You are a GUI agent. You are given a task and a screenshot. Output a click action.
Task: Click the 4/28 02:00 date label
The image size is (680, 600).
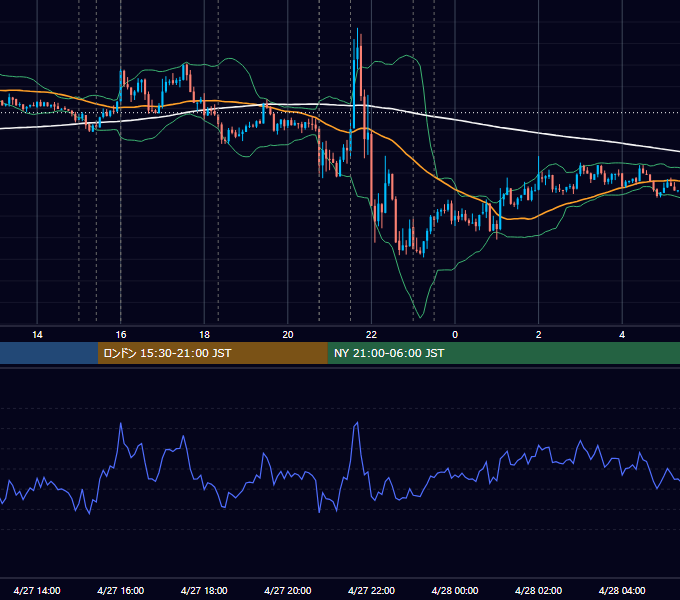pos(539,590)
